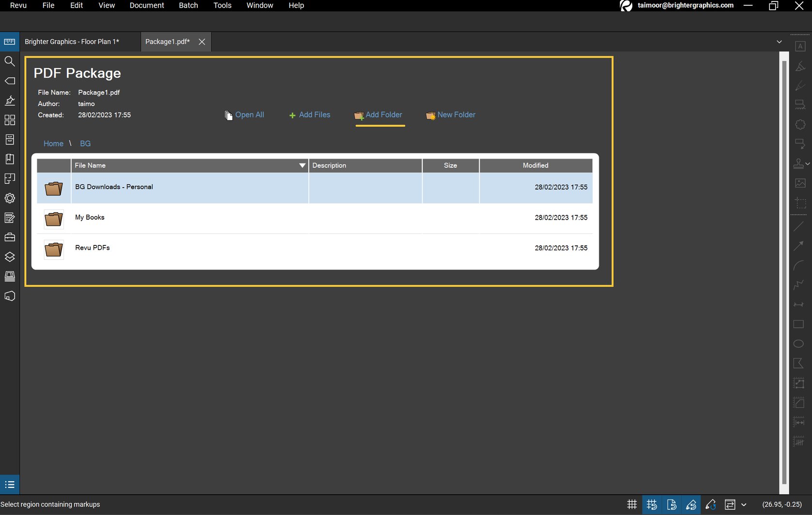Insert an image markup from the right toolbar

[x=800, y=183]
